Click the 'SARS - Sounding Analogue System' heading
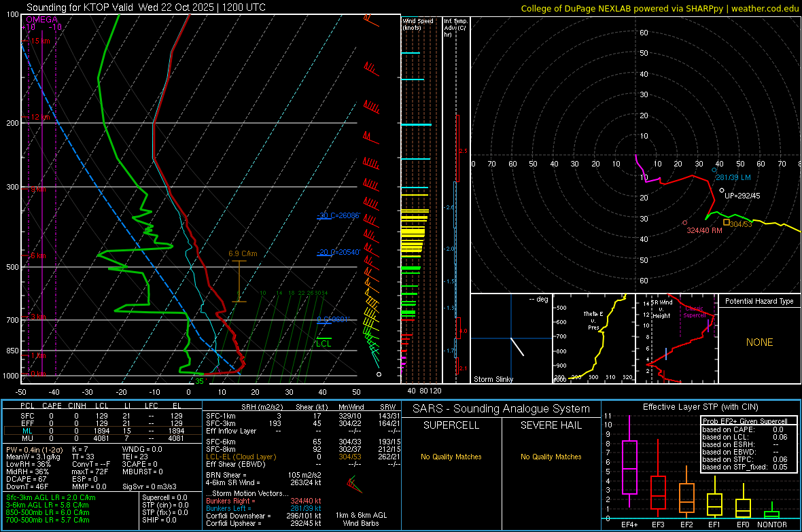This screenshot has width=802, height=532. (x=502, y=409)
